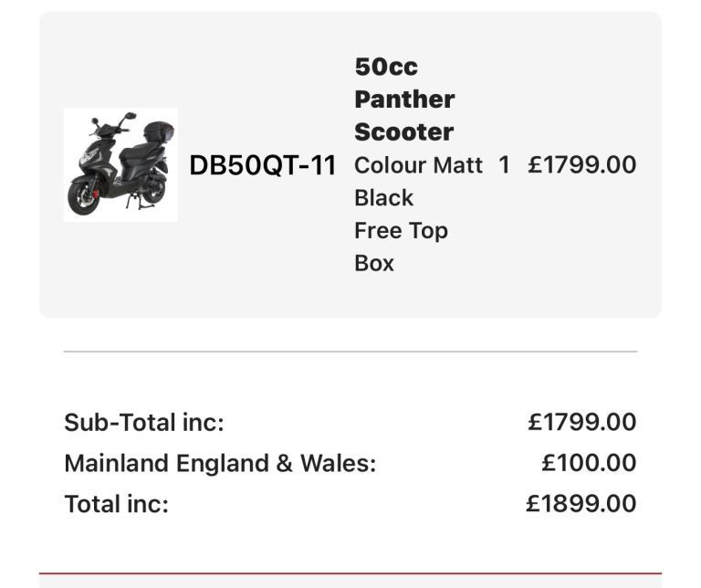The width and height of the screenshot is (701, 588).
Task: Select the grey order item card background
Action: point(350,164)
